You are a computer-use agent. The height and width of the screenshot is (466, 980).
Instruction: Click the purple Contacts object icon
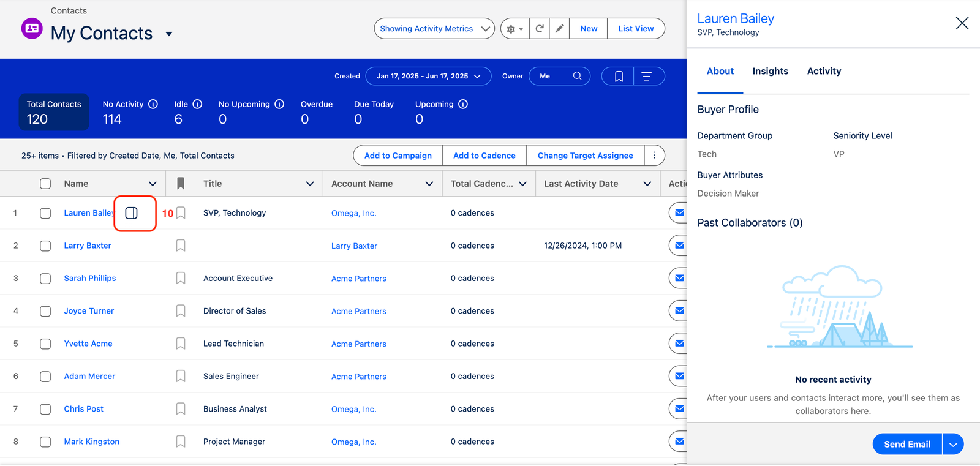(32, 28)
